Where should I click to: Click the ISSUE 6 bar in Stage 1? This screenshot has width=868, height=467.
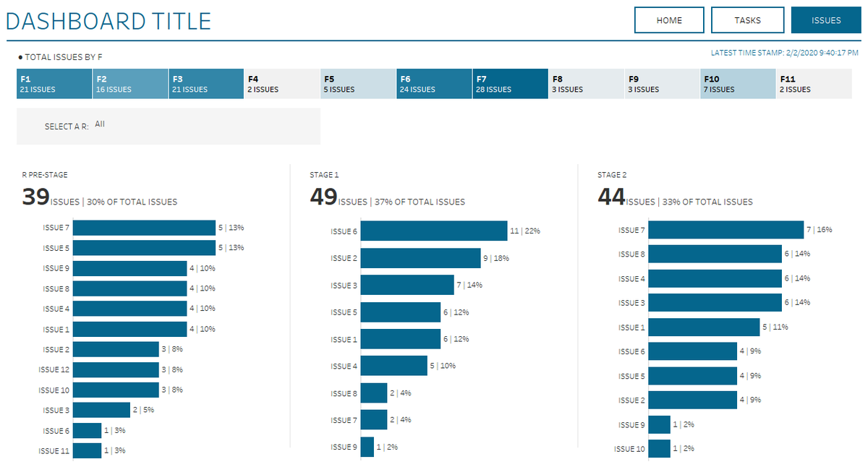tap(434, 231)
